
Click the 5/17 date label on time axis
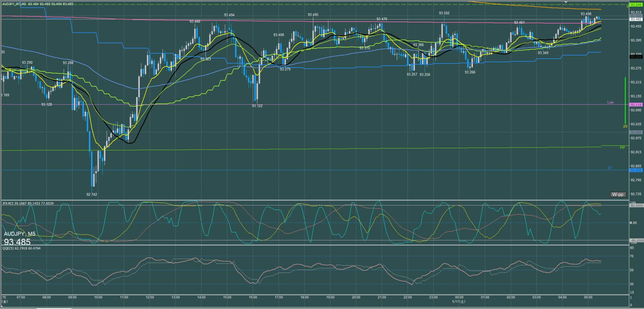coord(459,301)
